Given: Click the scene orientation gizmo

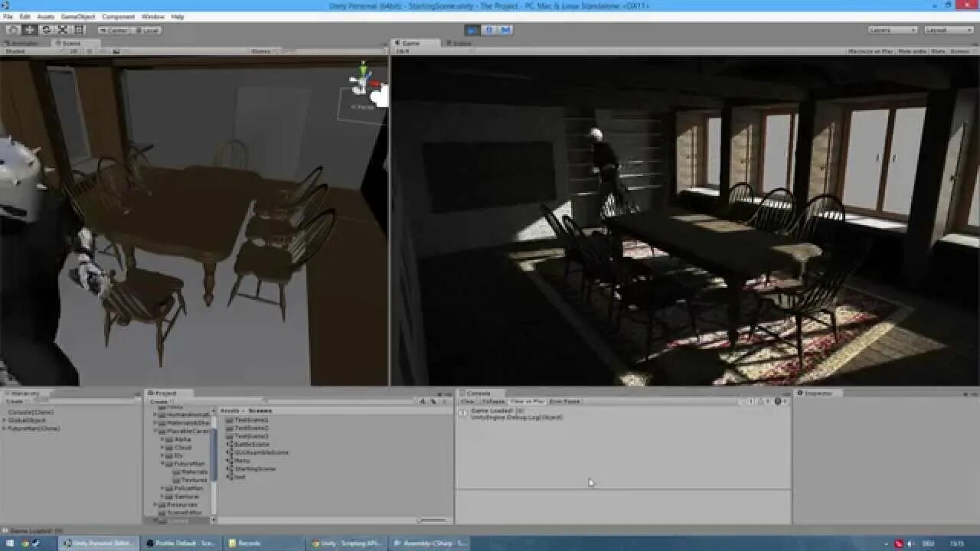Looking at the screenshot, I should [361, 83].
